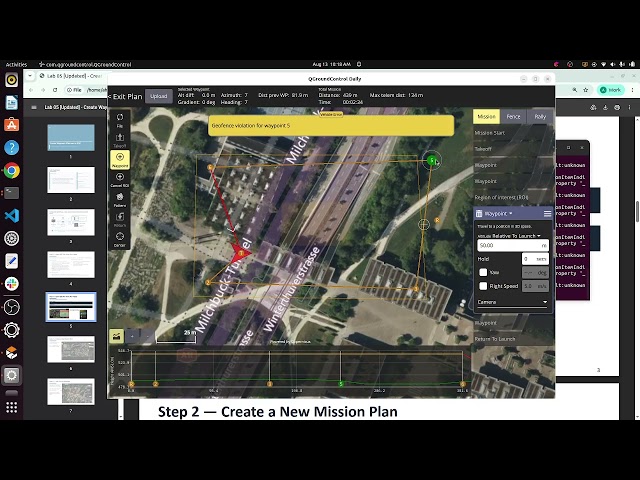The width and height of the screenshot is (640, 480).
Task: Open Help from the Ubuntu dock
Action: (x=11, y=147)
